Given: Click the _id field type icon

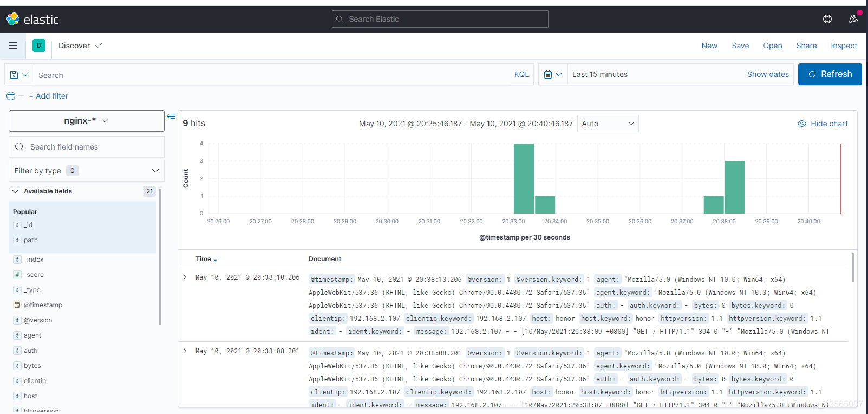Looking at the screenshot, I should (17, 225).
